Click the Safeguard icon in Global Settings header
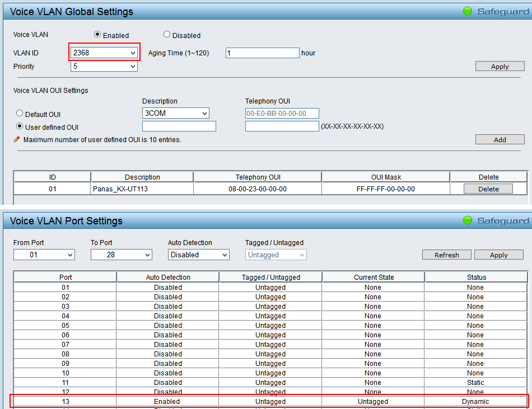Viewport: 532px width, 409px height. click(x=467, y=11)
